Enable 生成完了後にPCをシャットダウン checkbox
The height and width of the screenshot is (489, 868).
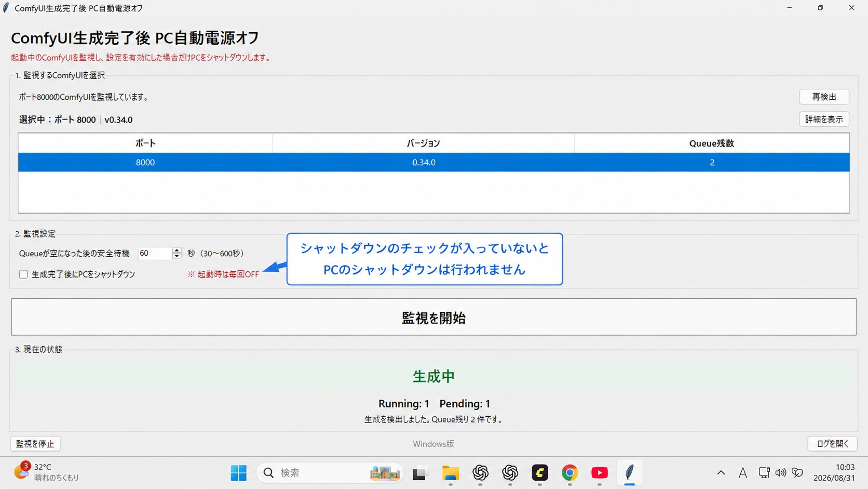pos(23,274)
